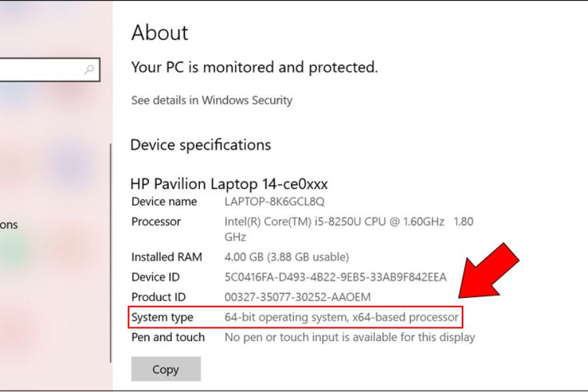
Task: Click the HP Pavilion Laptop 14-ce0xxx title
Action: [x=229, y=184]
